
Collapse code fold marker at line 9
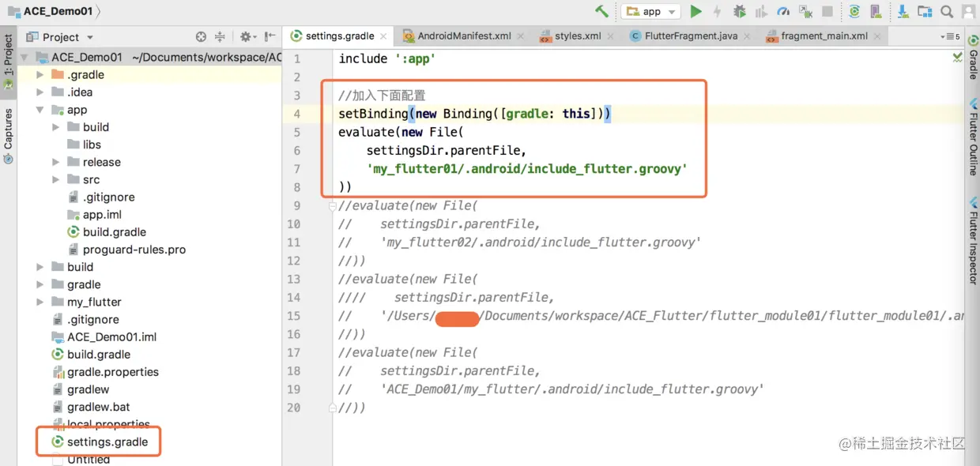click(x=334, y=206)
